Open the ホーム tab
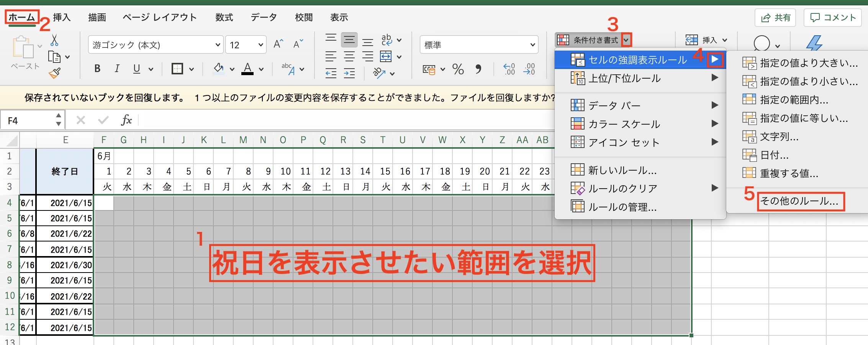Image resolution: width=868 pixels, height=345 pixels. 22,18
